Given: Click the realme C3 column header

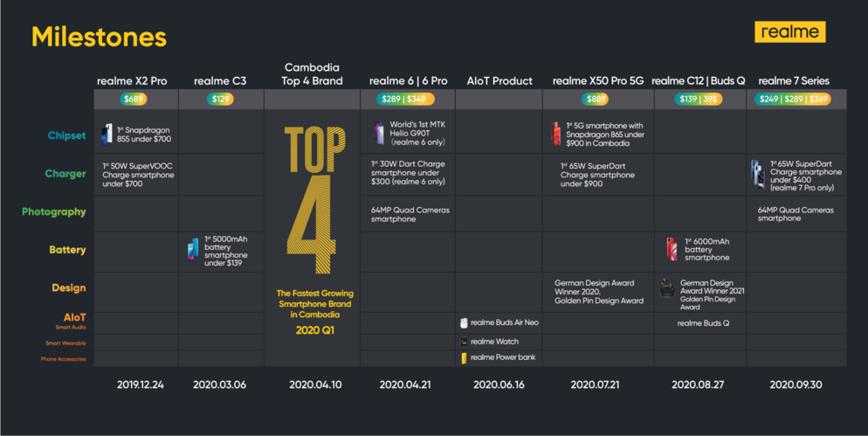Looking at the screenshot, I should click(220, 81).
